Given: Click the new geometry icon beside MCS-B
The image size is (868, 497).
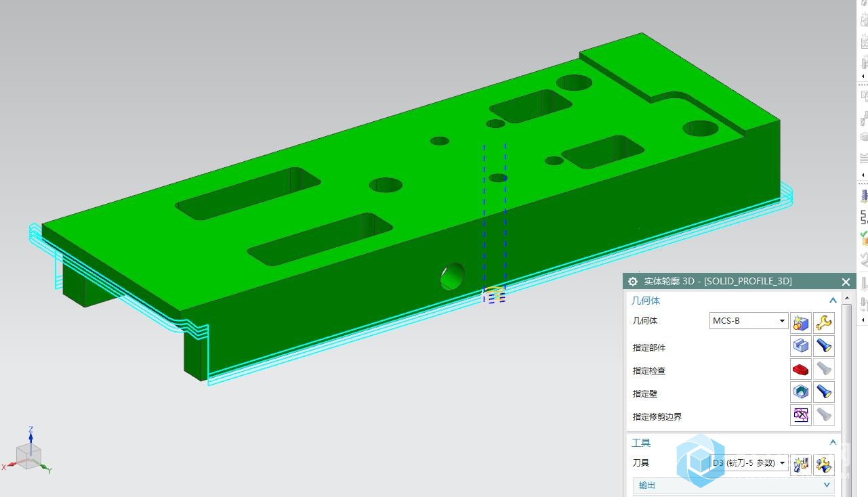Looking at the screenshot, I should point(801,322).
